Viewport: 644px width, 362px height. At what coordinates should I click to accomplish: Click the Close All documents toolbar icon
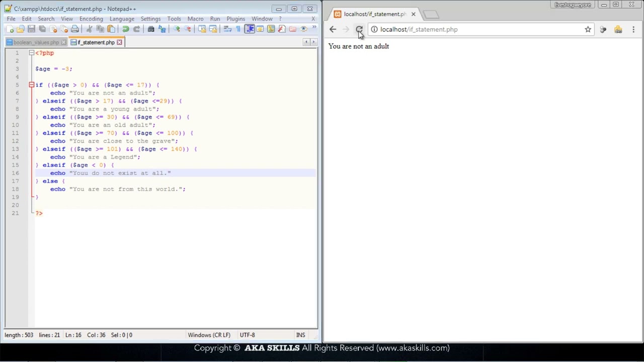coord(64,29)
